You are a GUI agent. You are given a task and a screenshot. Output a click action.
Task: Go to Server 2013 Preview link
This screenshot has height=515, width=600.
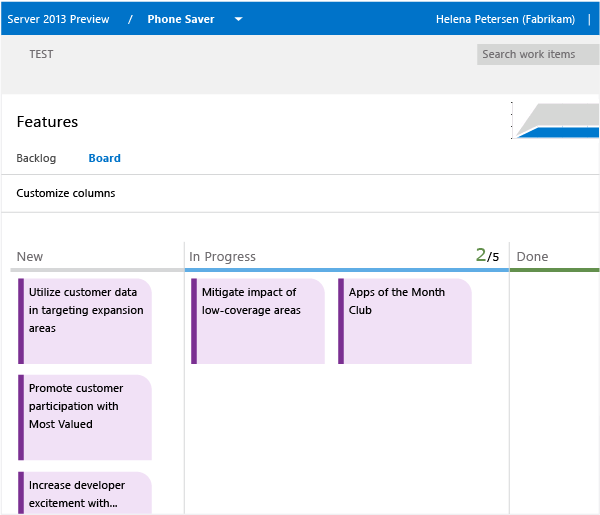coord(58,19)
